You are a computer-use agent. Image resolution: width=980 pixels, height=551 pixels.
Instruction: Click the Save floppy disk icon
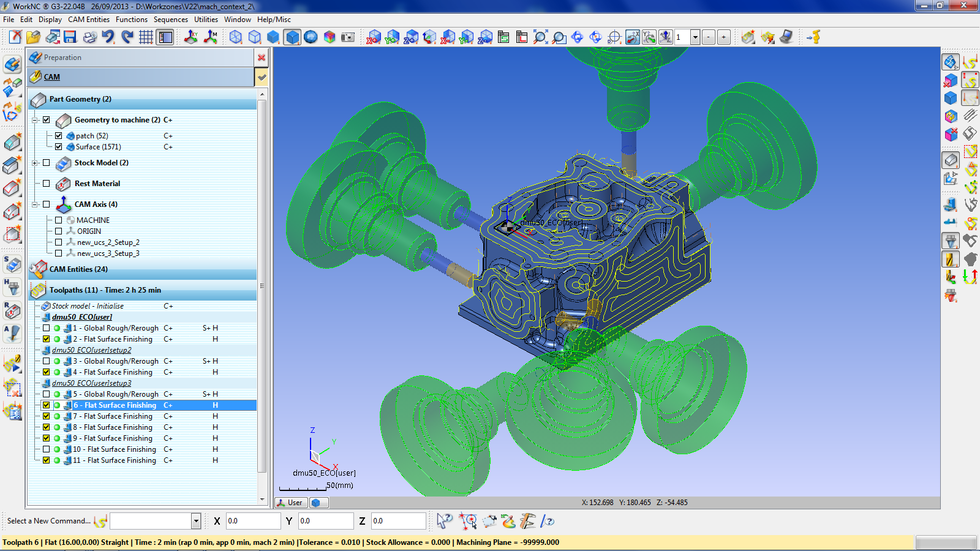70,37
